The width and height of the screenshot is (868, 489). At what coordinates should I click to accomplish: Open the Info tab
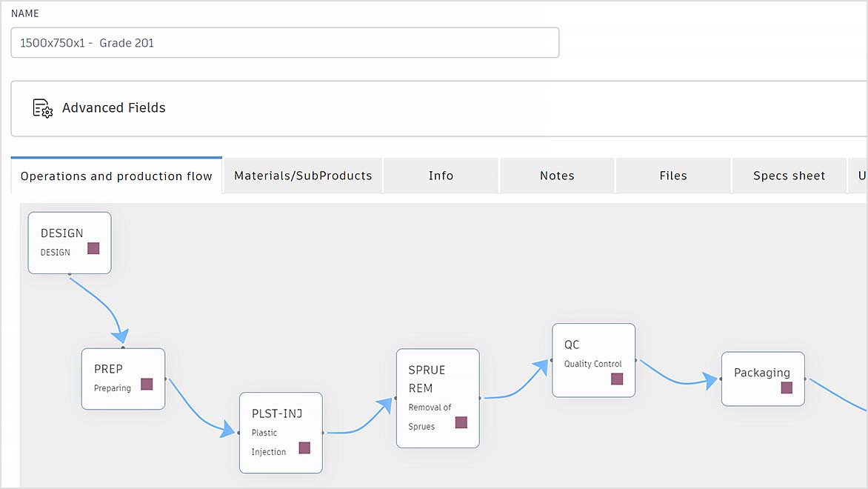(441, 176)
